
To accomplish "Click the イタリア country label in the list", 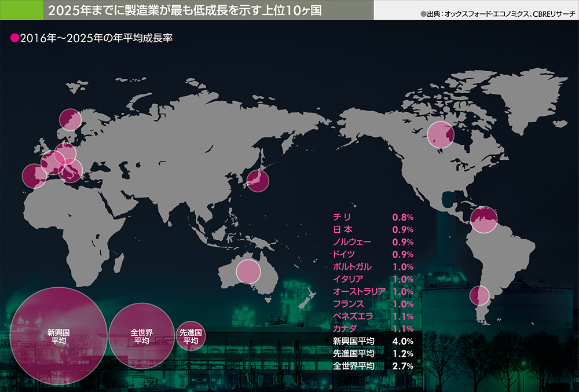I will [348, 279].
